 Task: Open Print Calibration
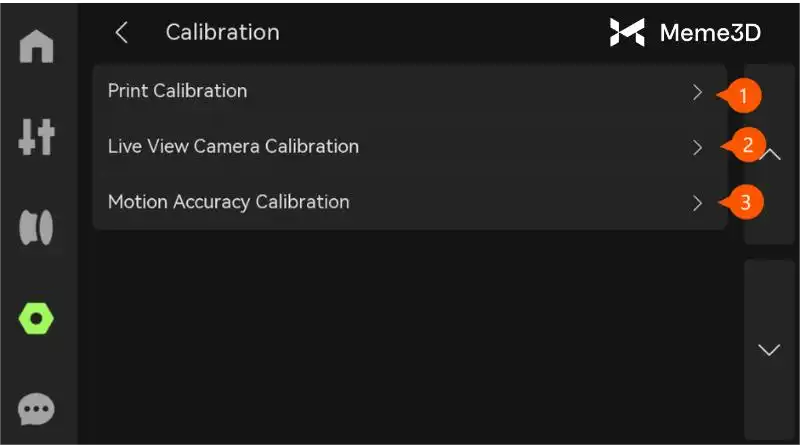pos(178,91)
